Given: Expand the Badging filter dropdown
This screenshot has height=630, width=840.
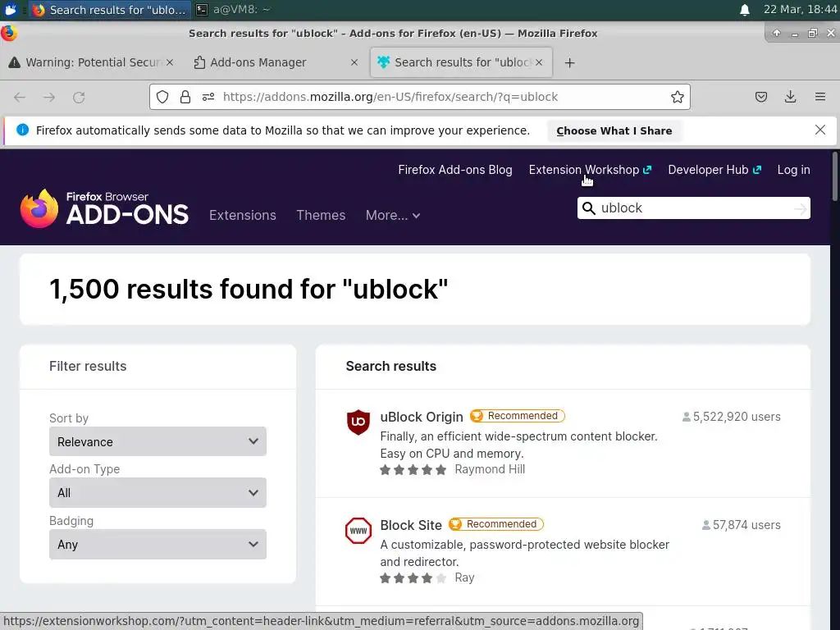Looking at the screenshot, I should pyautogui.click(x=157, y=545).
